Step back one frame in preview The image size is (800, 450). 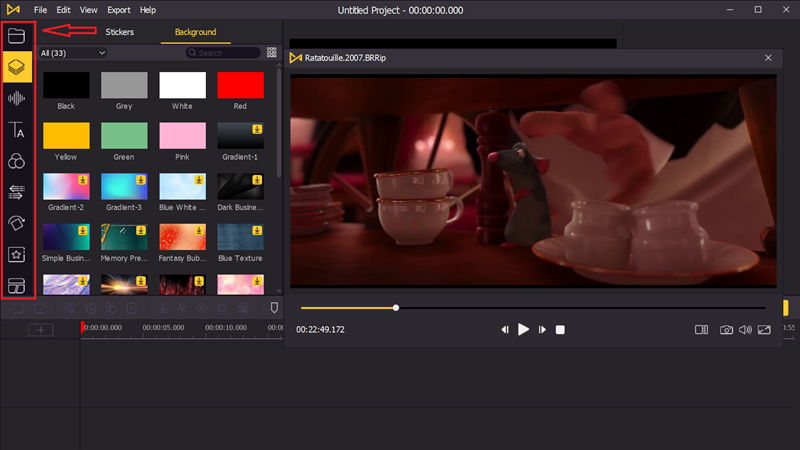(505, 330)
